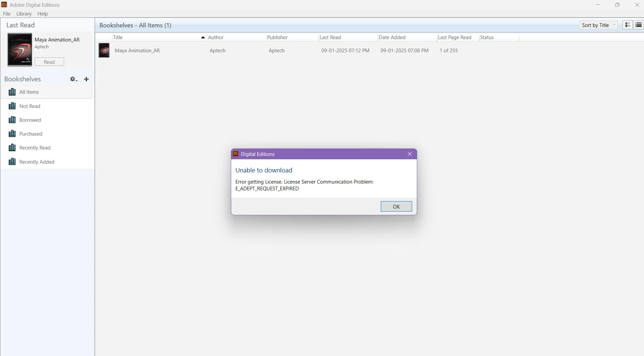Sort by the Last Page Read column
This screenshot has height=356, width=644.
(x=458, y=37)
